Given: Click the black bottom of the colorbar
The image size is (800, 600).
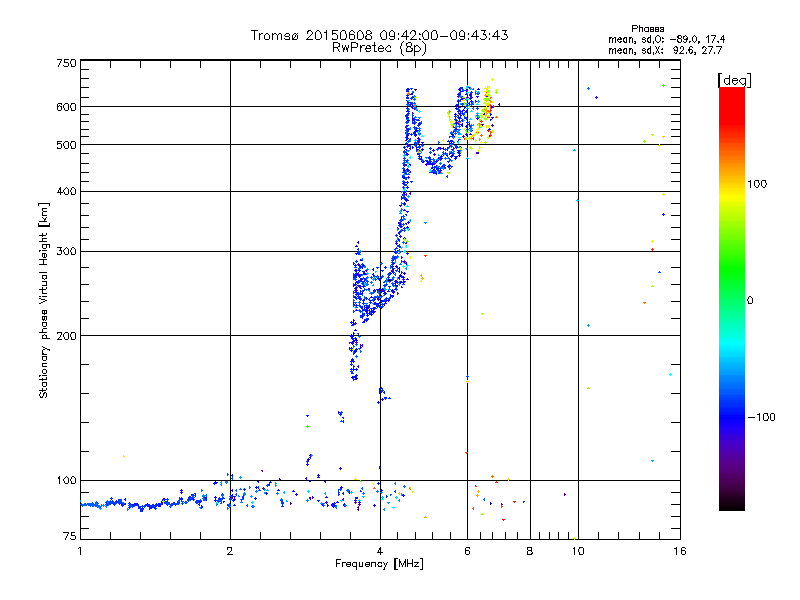Looking at the screenshot, I should click(x=732, y=503).
